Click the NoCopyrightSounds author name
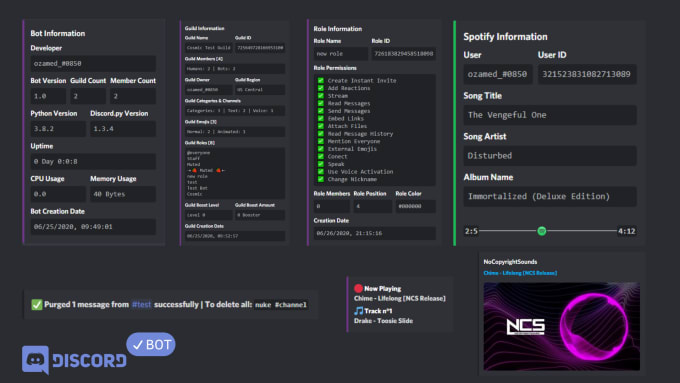Screen dimensions: 680x383 point(510,262)
